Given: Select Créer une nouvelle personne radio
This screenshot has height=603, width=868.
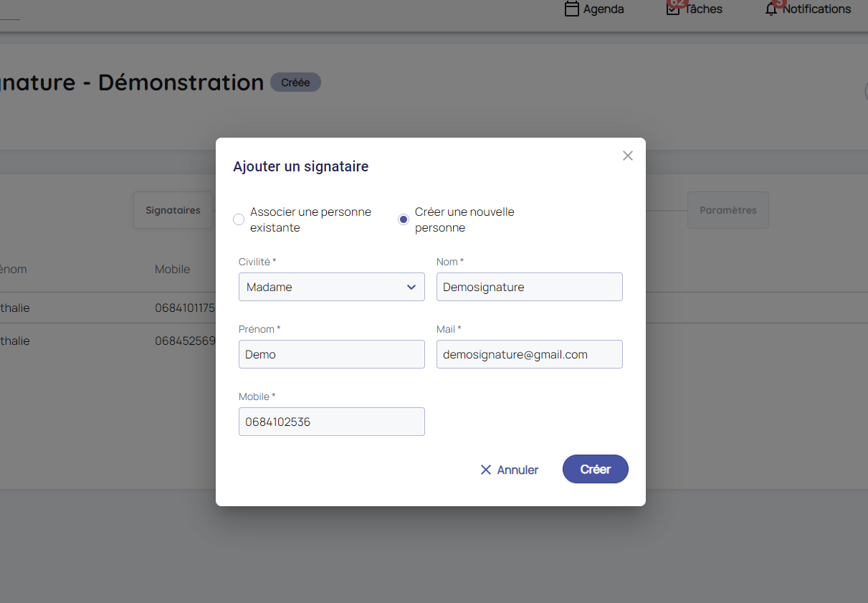Looking at the screenshot, I should (x=404, y=219).
